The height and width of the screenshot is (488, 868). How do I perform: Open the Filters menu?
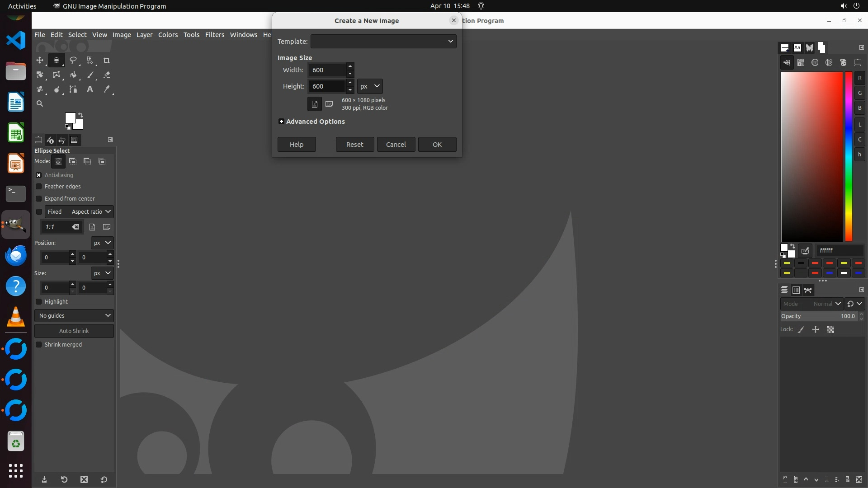point(214,35)
